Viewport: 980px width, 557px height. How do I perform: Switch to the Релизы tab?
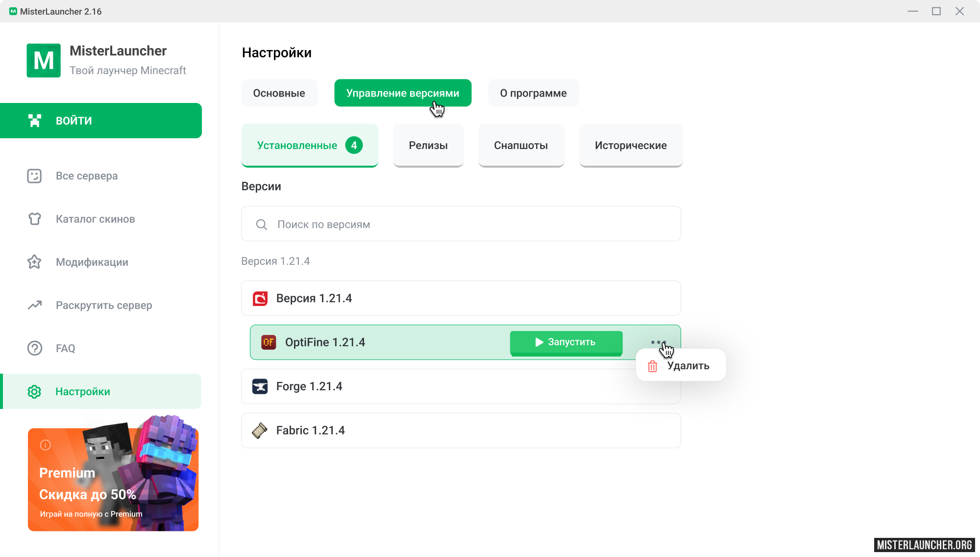[428, 145]
